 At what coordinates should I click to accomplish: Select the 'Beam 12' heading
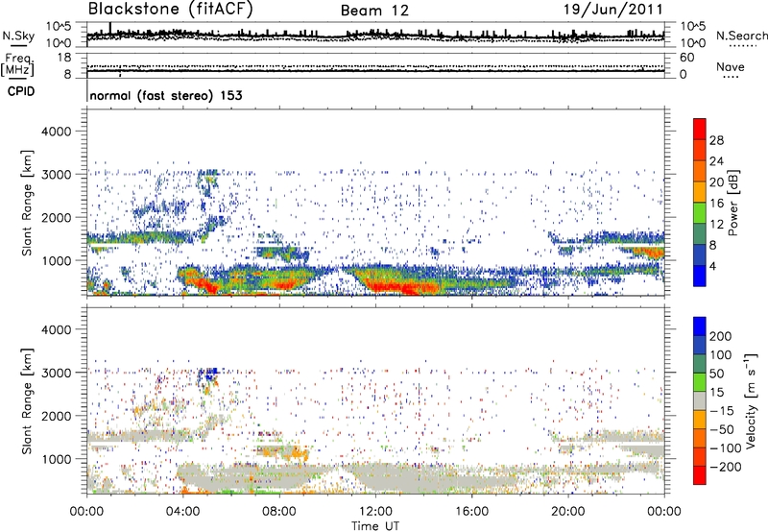coord(374,11)
